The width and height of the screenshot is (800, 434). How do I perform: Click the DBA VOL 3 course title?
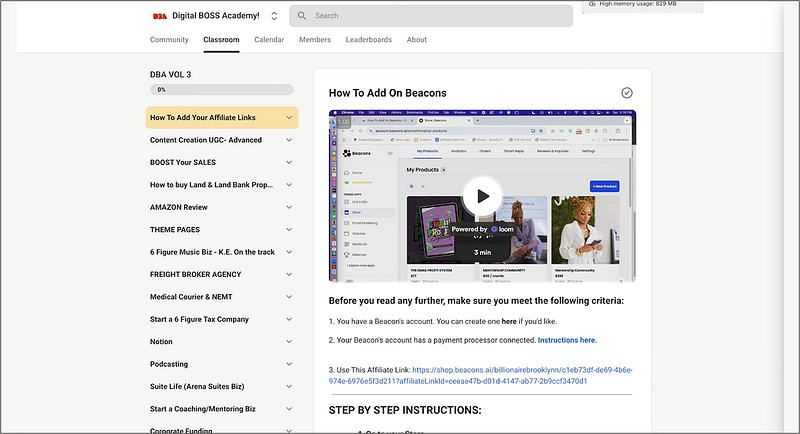coord(170,75)
